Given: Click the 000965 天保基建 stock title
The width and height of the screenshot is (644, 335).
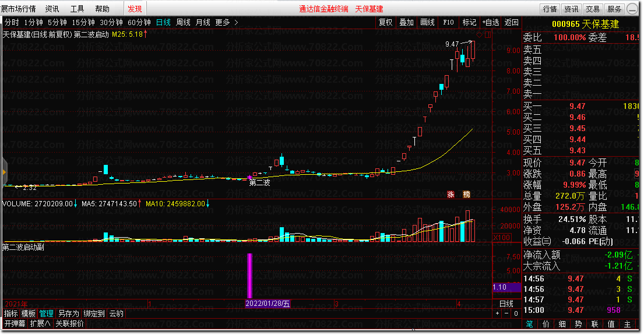Looking at the screenshot, I should (586, 24).
